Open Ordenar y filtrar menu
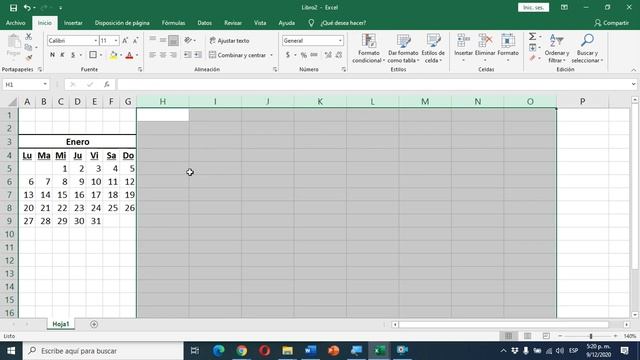The height and width of the screenshot is (360, 640). [x=557, y=48]
